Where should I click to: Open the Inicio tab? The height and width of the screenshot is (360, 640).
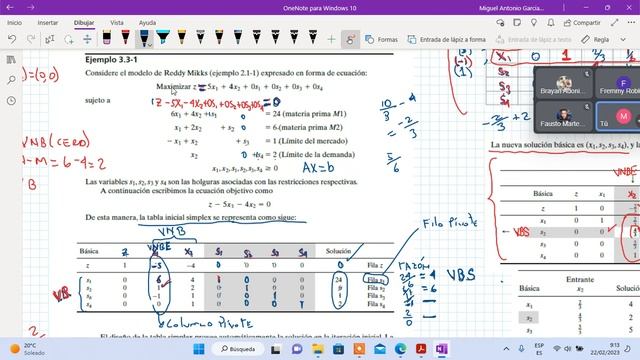pyautogui.click(x=15, y=23)
